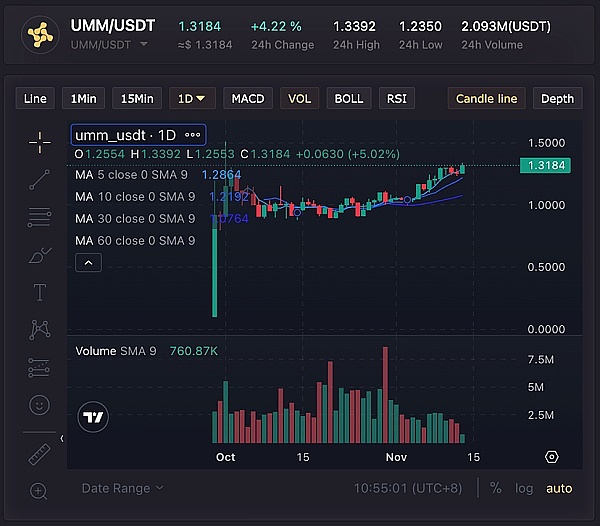Select the ruler measure tool
600x526 pixels.
click(39, 453)
